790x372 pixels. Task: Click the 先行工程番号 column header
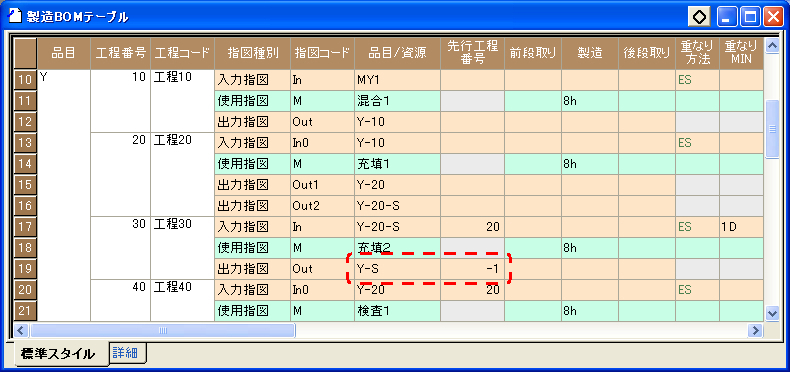(x=473, y=53)
